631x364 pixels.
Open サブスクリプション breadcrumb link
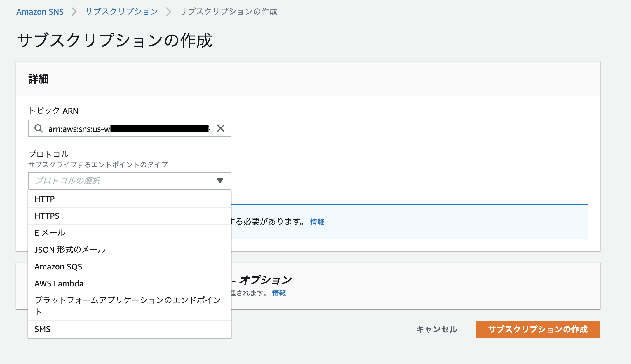(121, 12)
